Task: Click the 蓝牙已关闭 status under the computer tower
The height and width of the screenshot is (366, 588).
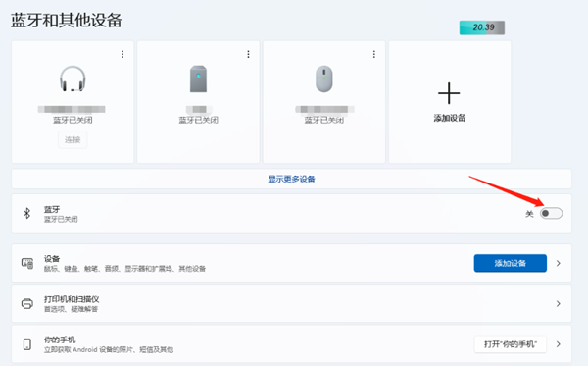Action: click(198, 120)
